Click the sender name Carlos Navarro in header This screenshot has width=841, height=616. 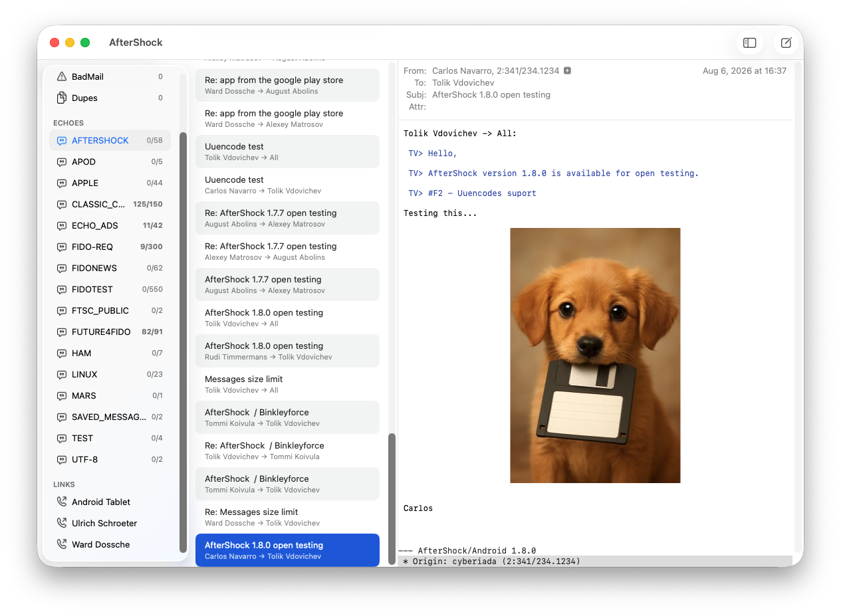pos(463,70)
